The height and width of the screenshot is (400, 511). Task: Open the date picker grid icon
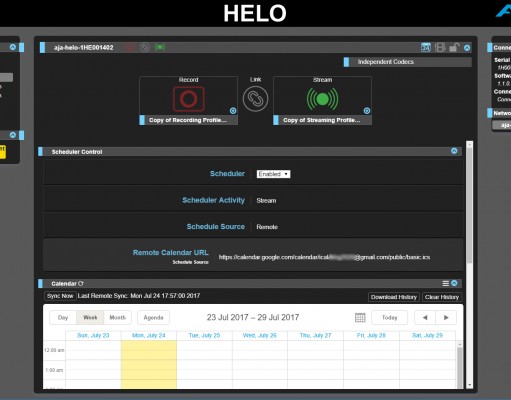point(360,318)
